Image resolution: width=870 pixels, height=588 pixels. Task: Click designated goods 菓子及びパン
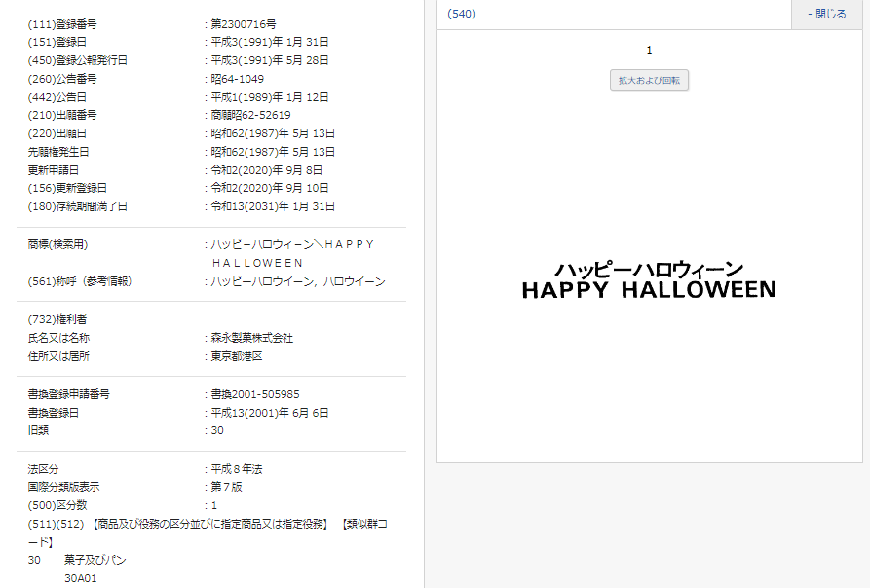(95, 561)
